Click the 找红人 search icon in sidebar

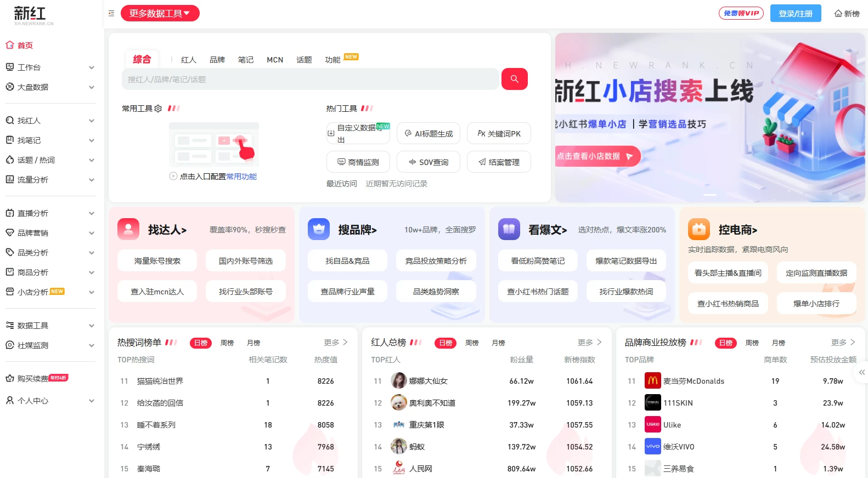pyautogui.click(x=9, y=120)
